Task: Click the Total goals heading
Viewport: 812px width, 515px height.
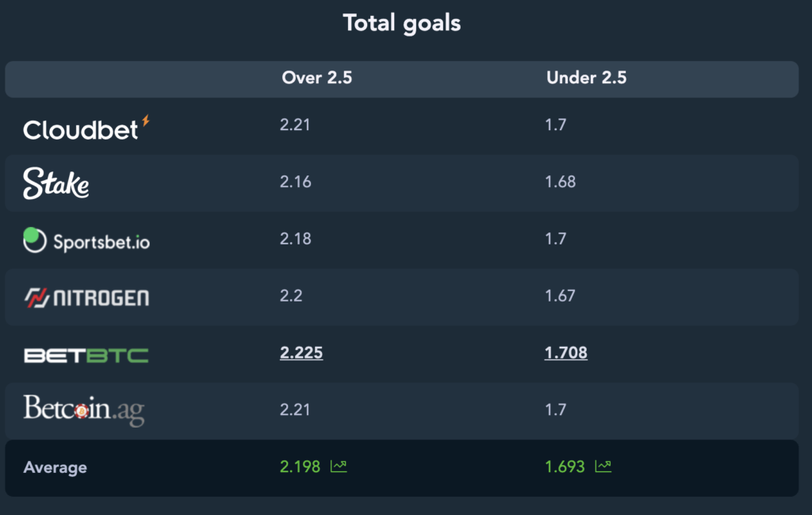Action: tap(402, 23)
